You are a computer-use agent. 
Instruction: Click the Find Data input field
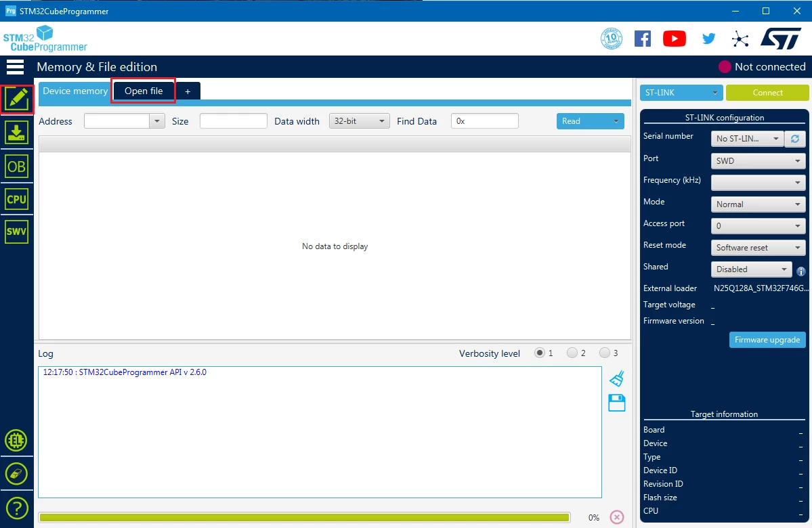(485, 121)
